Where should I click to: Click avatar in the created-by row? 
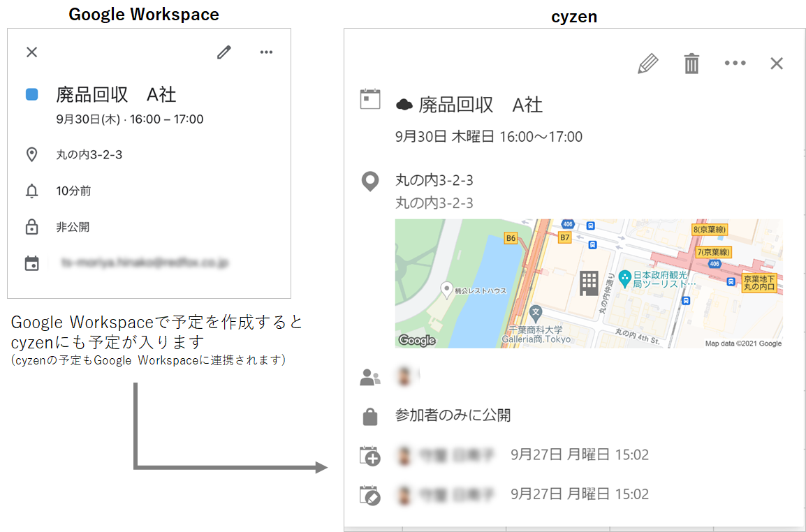[x=405, y=455]
